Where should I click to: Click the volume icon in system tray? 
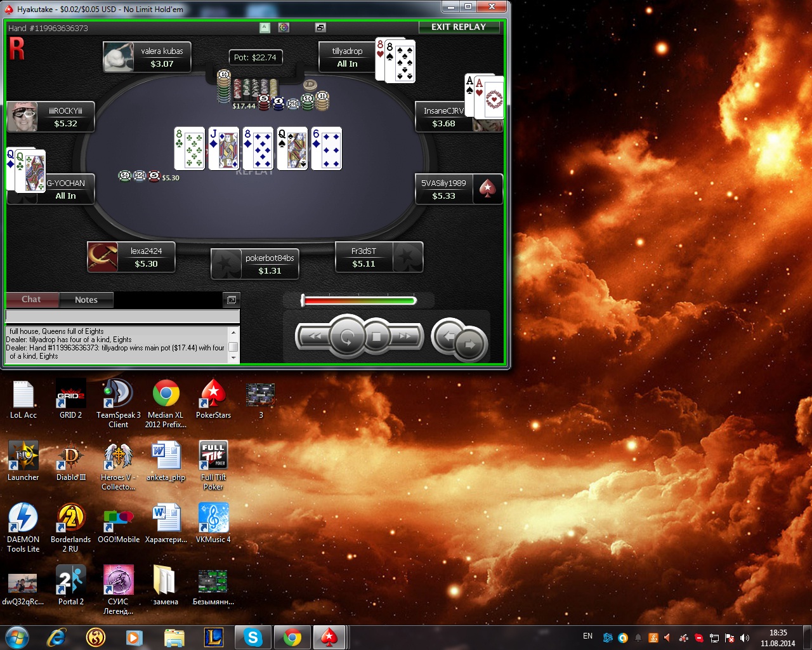pos(744,638)
